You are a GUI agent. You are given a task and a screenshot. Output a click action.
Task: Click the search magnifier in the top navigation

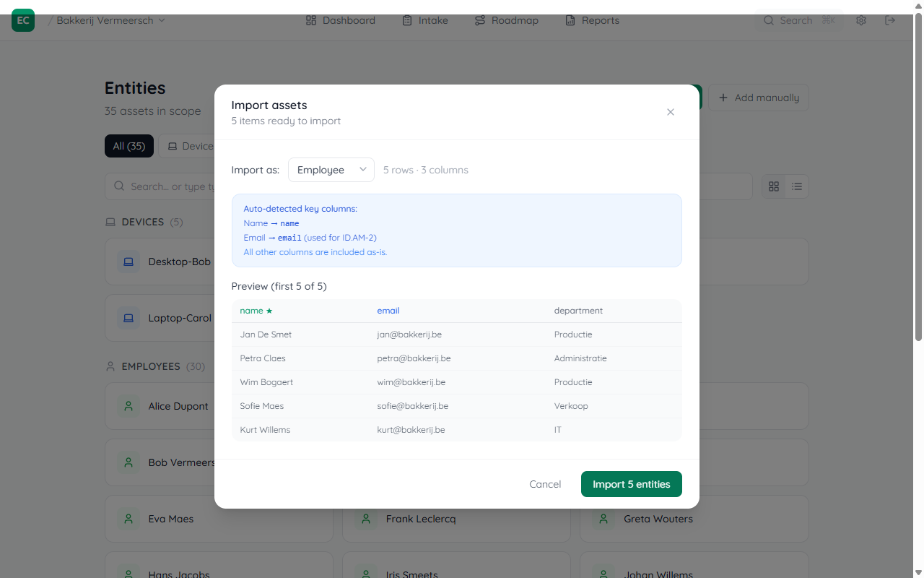tap(769, 20)
